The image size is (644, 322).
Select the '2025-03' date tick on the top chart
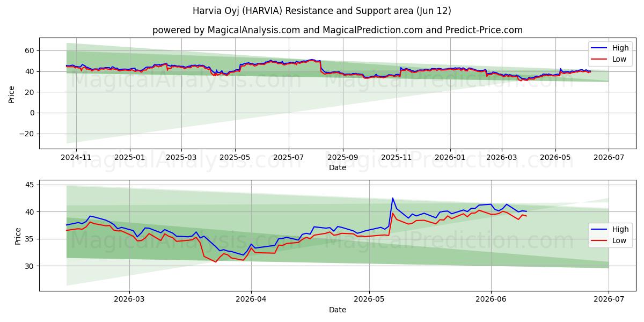point(181,158)
